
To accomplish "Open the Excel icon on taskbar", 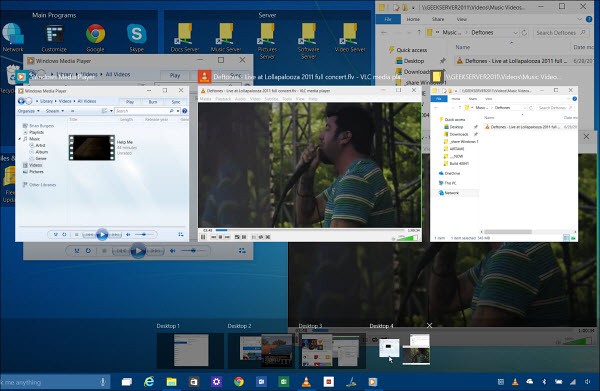I will [284, 381].
